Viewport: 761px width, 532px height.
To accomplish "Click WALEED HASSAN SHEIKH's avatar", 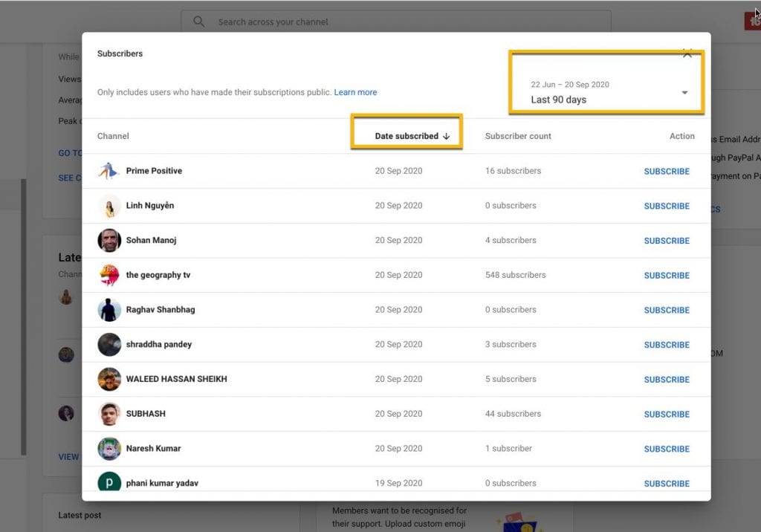I will click(x=109, y=379).
